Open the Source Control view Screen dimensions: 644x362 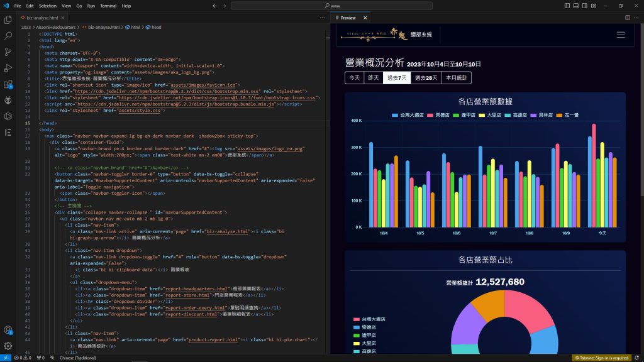(8, 52)
